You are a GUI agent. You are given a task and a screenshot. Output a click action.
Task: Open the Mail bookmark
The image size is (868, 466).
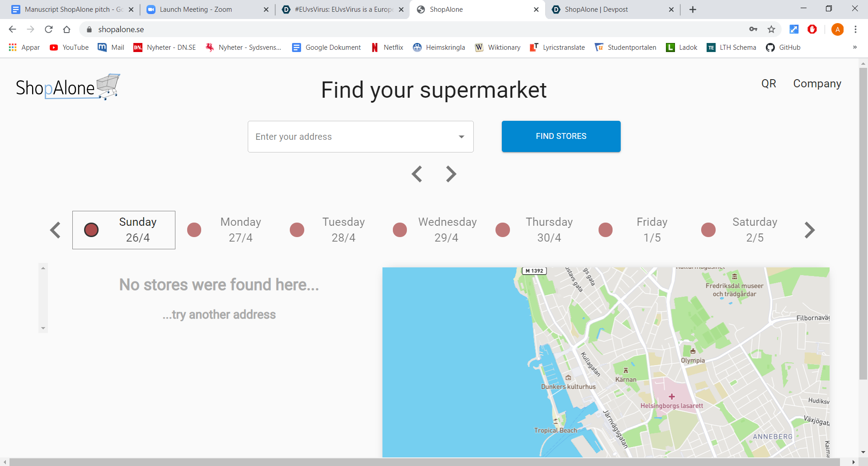tap(111, 48)
